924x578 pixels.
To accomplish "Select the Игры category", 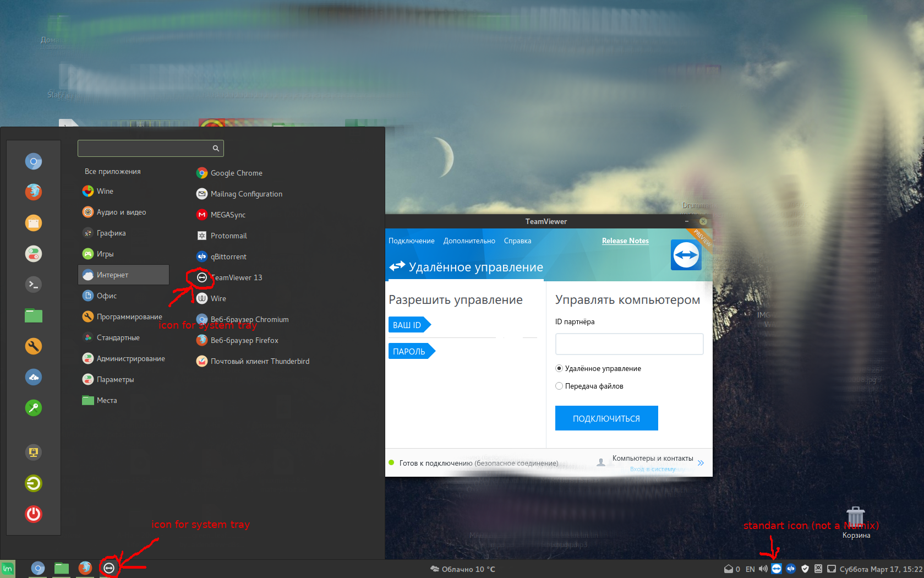I will tap(123, 254).
